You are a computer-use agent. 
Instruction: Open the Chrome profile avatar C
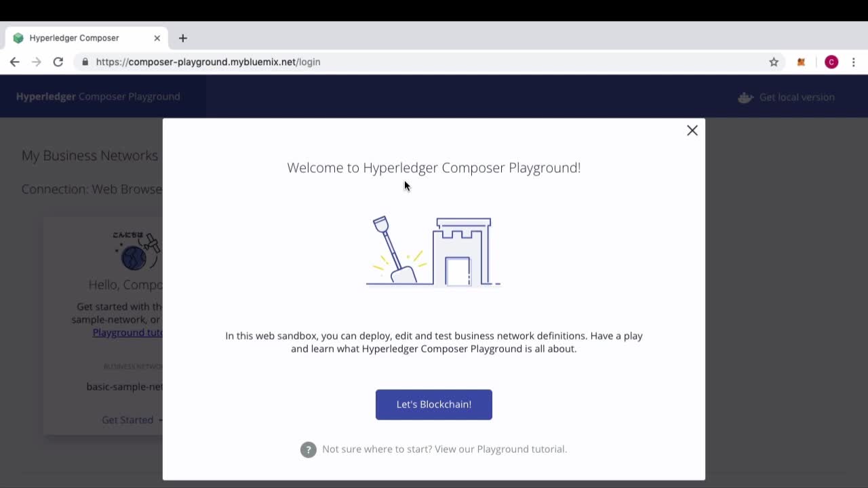(x=831, y=62)
